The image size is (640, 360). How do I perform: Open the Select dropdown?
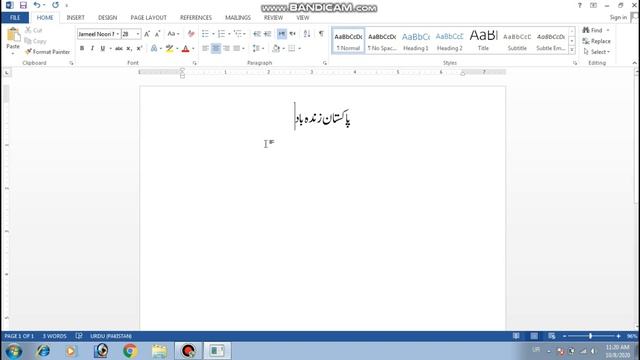(597, 52)
